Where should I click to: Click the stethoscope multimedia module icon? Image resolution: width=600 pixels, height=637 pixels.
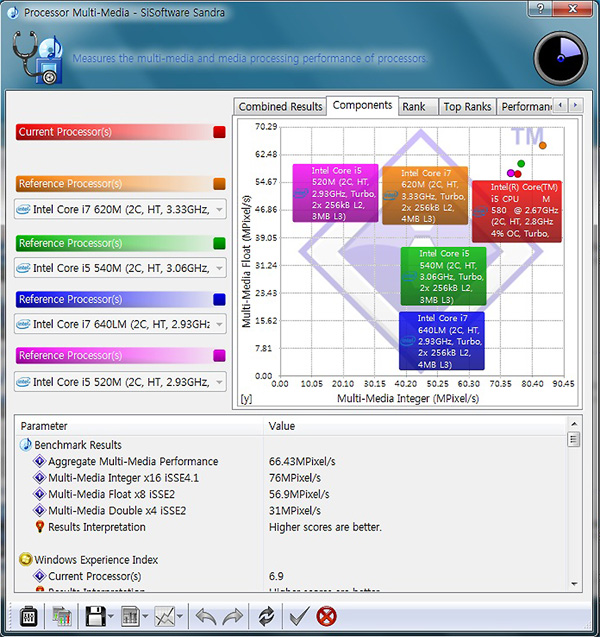tap(37, 57)
